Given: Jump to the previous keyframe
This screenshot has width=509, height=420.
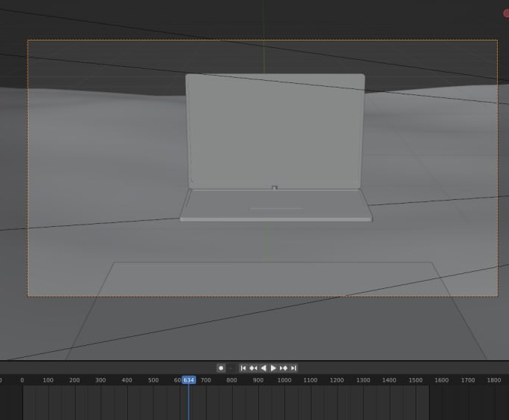Looking at the screenshot, I should tap(253, 368).
